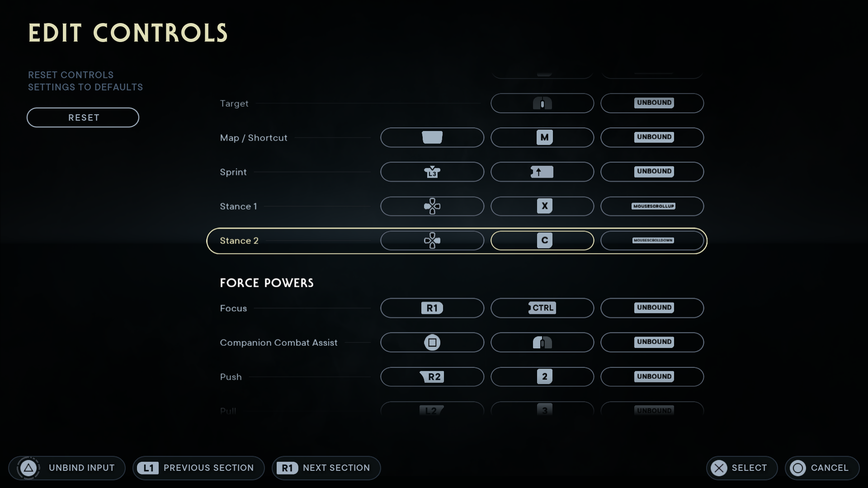Select the Sprint Shift key binding

(x=542, y=172)
